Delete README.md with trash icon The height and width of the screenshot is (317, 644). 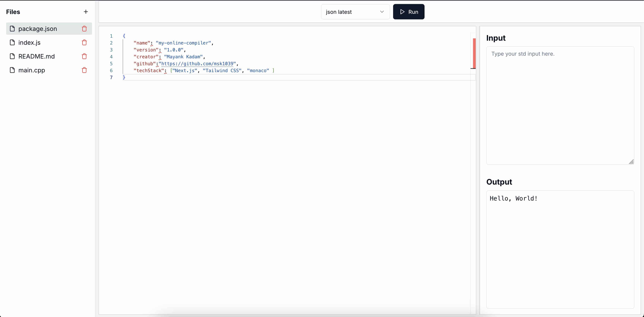click(84, 56)
